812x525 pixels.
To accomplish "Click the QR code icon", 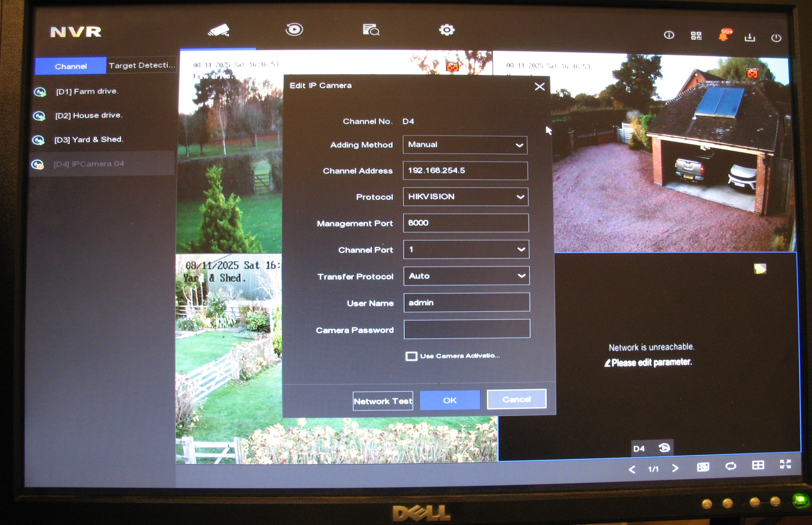I will (696, 35).
